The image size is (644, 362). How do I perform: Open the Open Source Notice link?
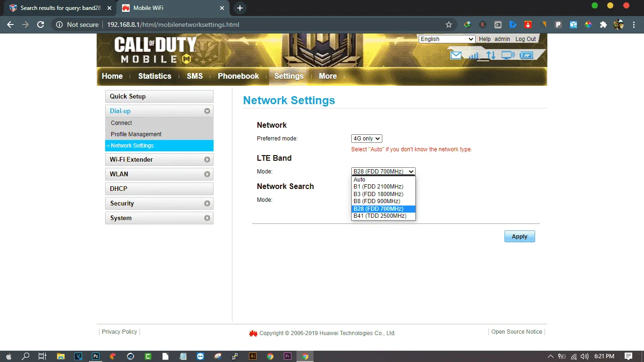pos(517,332)
